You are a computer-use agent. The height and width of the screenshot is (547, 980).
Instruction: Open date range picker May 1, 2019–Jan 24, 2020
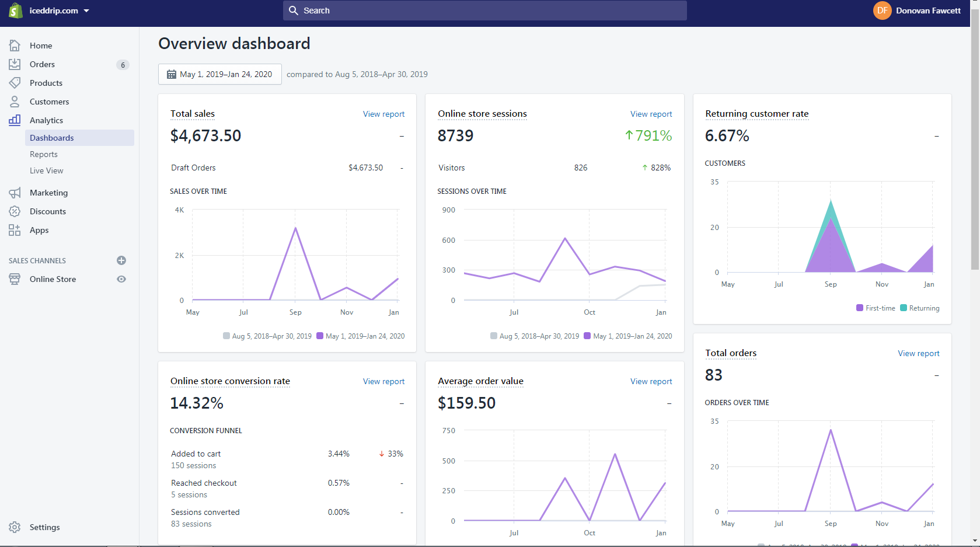click(220, 74)
